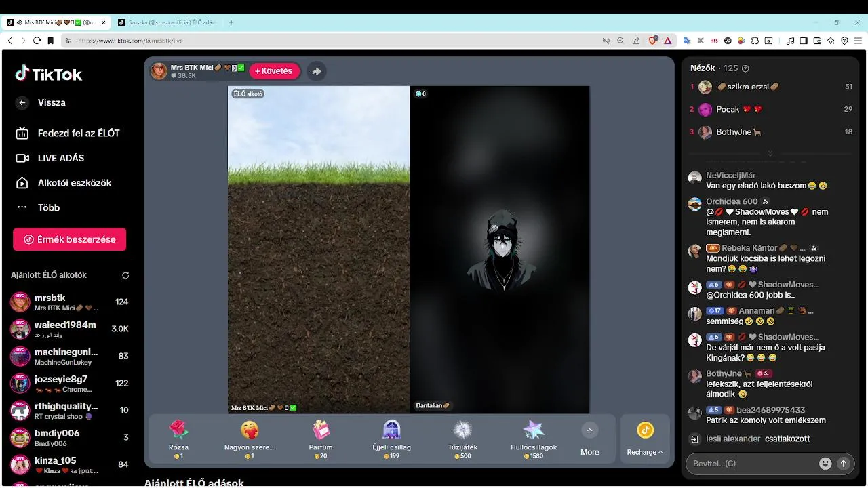This screenshot has width=868, height=488.
Task: Send the Hullócsillagok gift
Action: [534, 439]
